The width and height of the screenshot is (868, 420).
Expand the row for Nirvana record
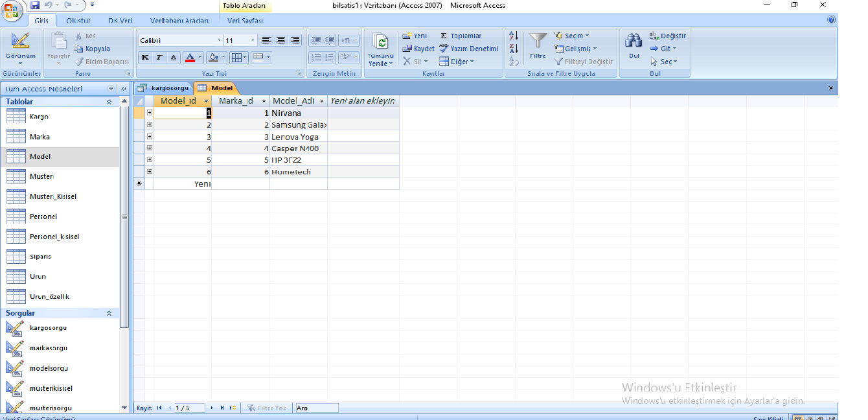point(150,113)
